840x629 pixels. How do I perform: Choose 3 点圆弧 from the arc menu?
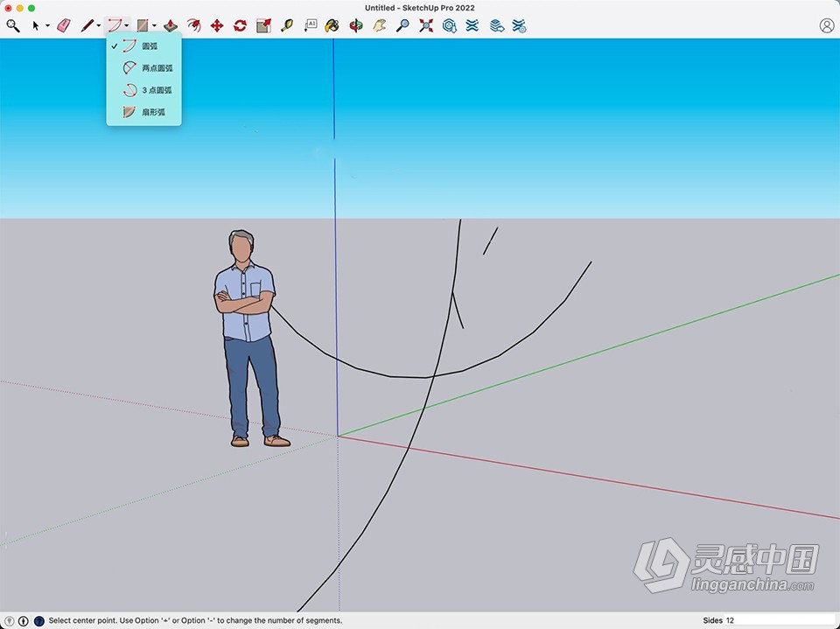coord(143,90)
